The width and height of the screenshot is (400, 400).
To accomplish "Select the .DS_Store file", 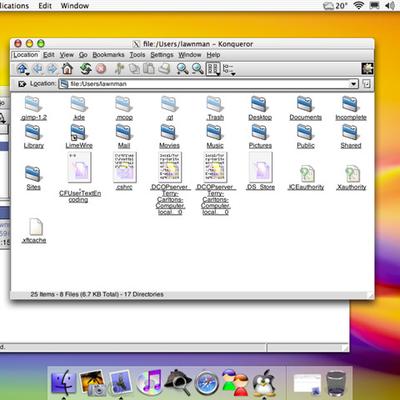I will pos(260,171).
